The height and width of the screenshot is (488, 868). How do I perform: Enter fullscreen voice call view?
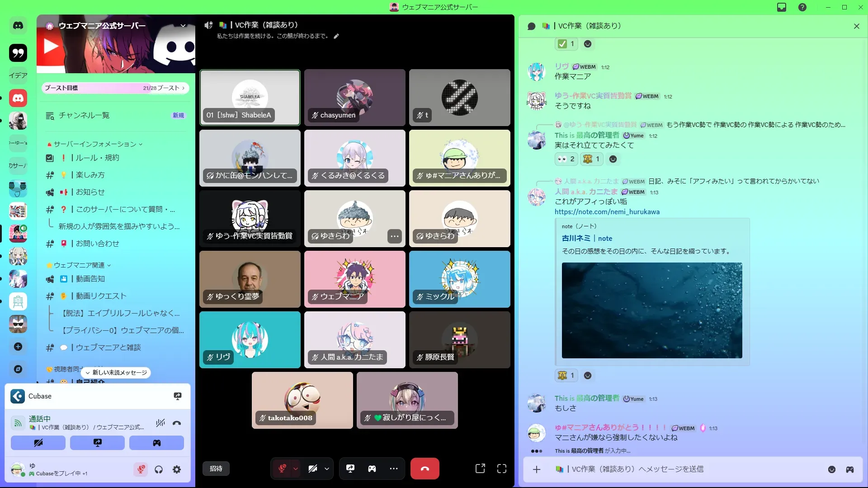pos(502,469)
